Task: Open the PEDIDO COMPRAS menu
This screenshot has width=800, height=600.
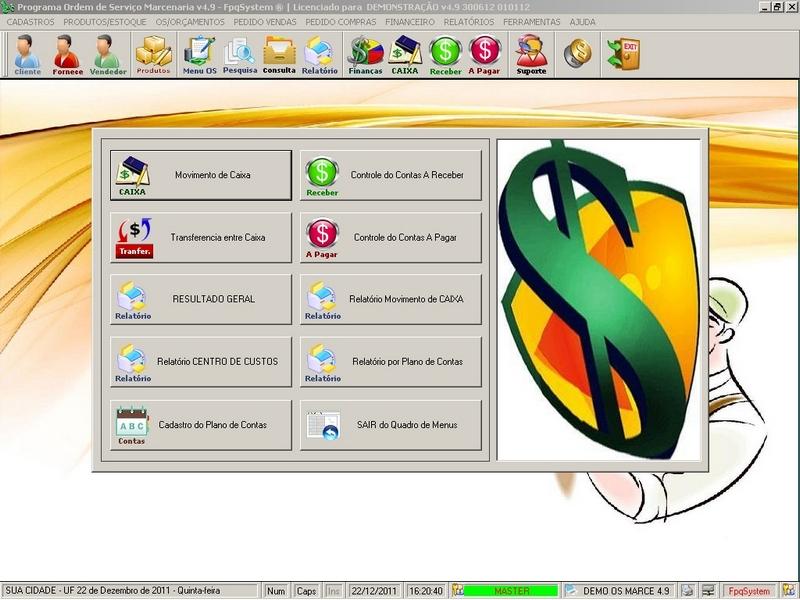Action: click(x=340, y=22)
